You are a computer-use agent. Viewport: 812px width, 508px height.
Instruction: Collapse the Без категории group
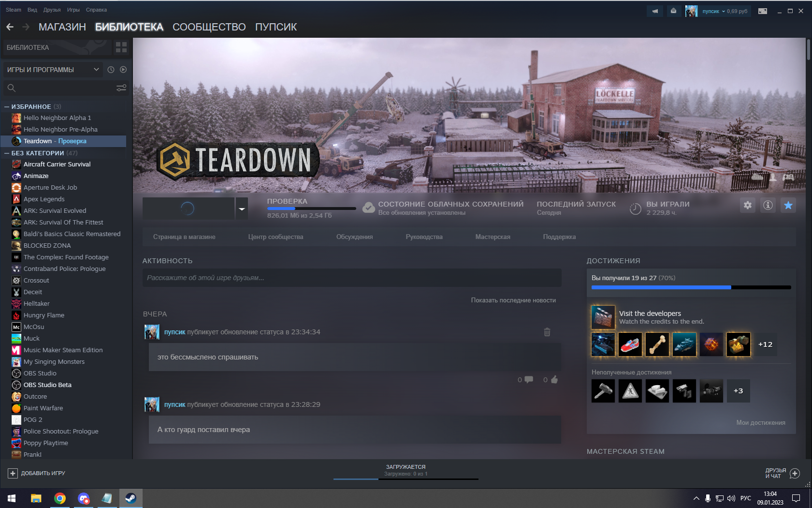tap(7, 153)
